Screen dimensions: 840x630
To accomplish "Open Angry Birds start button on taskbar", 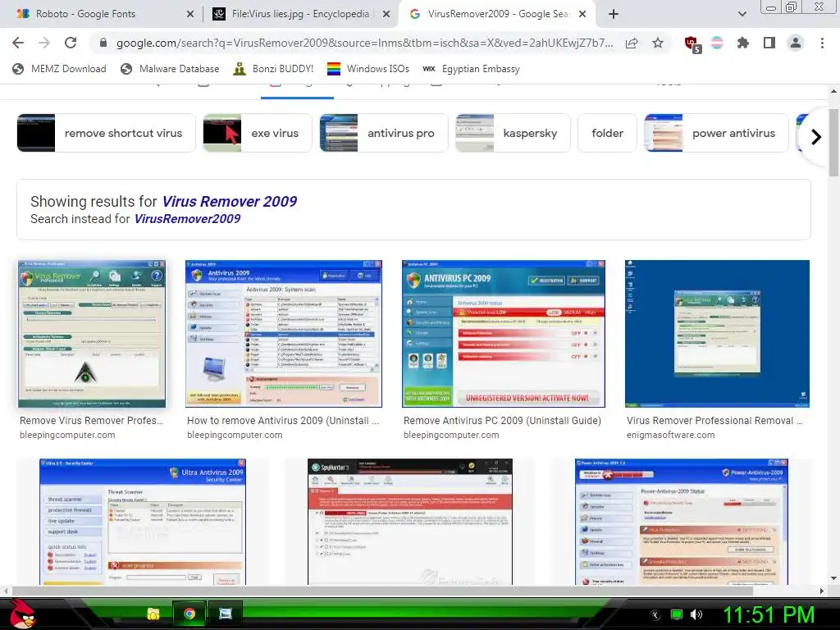I will coord(22,614).
